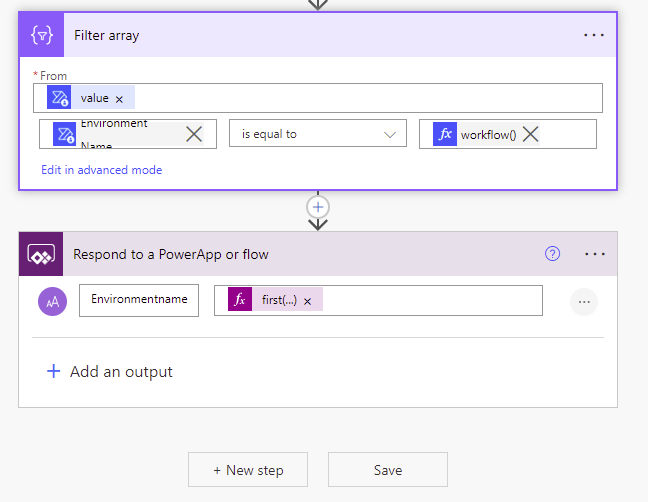Edit the Environmentname output title field
This screenshot has width=648, height=502.
click(x=139, y=300)
